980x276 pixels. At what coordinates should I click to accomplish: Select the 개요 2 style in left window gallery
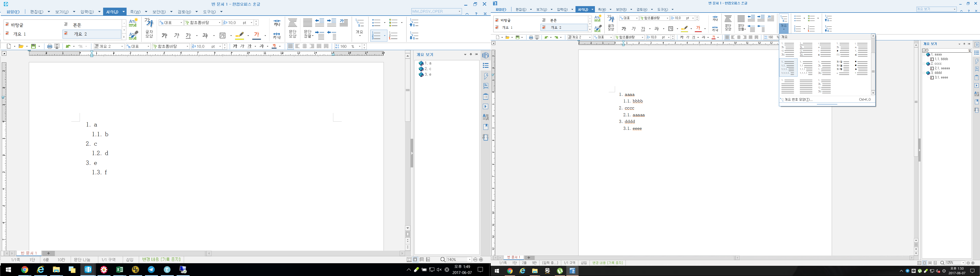[x=92, y=34]
